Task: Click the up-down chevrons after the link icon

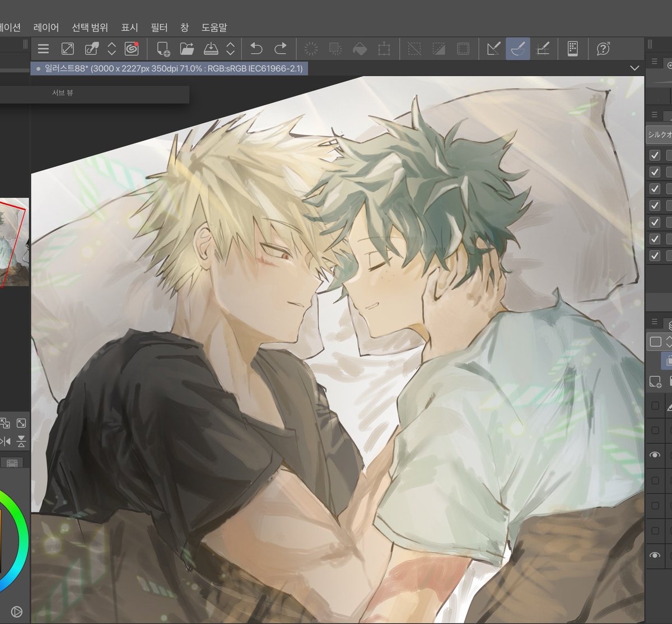Action: (x=111, y=49)
